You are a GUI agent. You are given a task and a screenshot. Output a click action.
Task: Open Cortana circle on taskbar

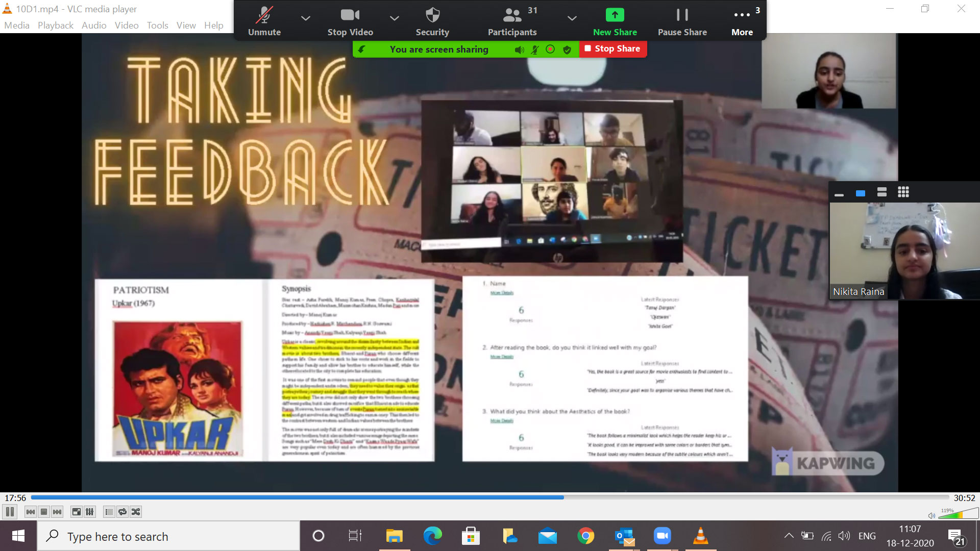click(x=318, y=536)
